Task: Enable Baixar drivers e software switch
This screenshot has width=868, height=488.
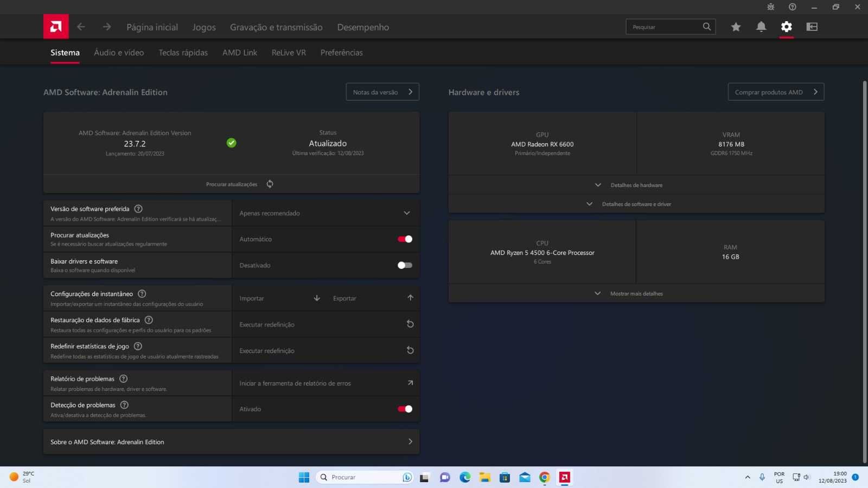Action: tap(405, 265)
